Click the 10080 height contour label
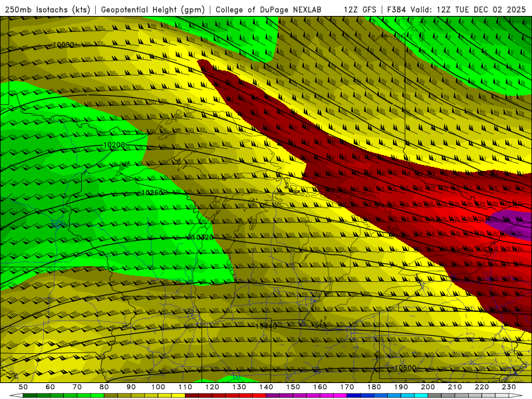The width and height of the screenshot is (532, 399). tap(63, 45)
